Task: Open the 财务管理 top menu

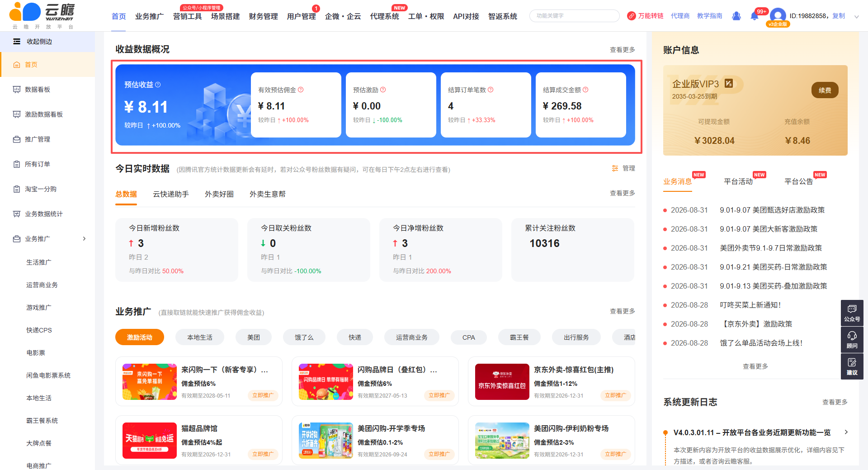Action: coord(263,16)
